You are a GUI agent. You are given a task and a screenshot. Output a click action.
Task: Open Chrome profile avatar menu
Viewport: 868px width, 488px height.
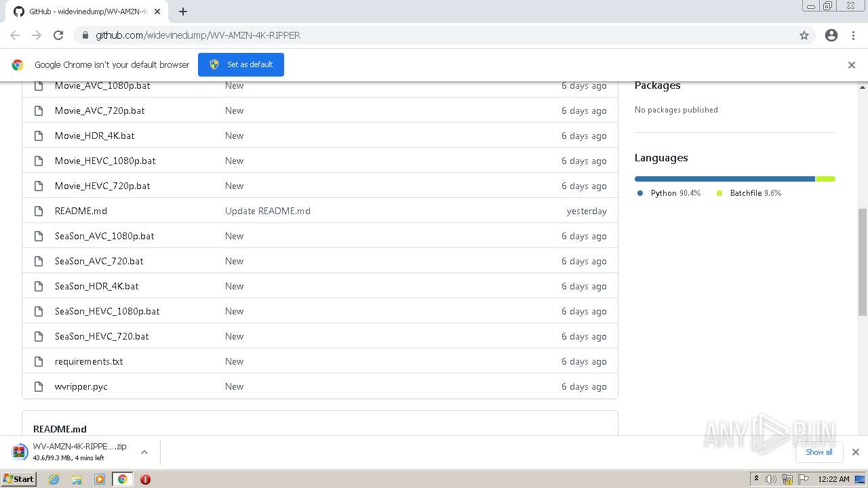point(831,35)
